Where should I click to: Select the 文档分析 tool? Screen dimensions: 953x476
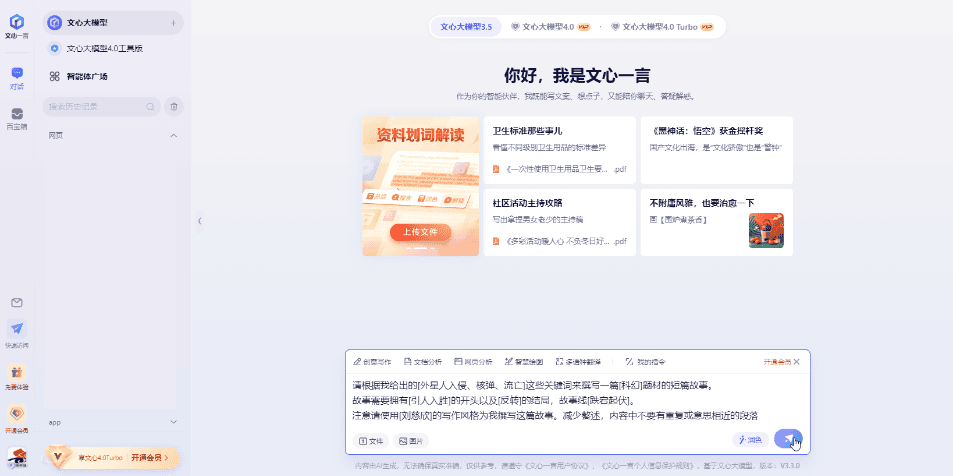coord(423,362)
